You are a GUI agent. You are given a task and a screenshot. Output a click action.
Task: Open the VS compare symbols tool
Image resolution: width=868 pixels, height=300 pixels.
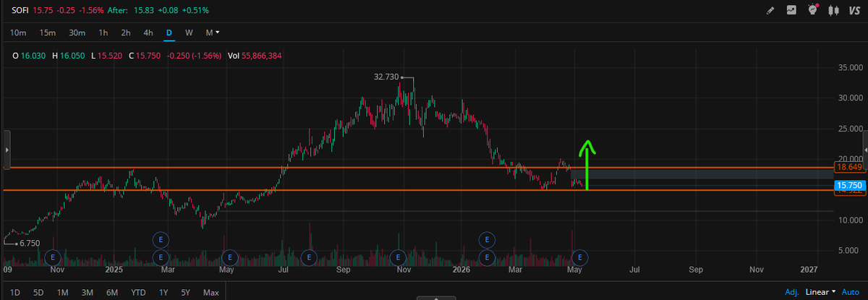(854, 10)
